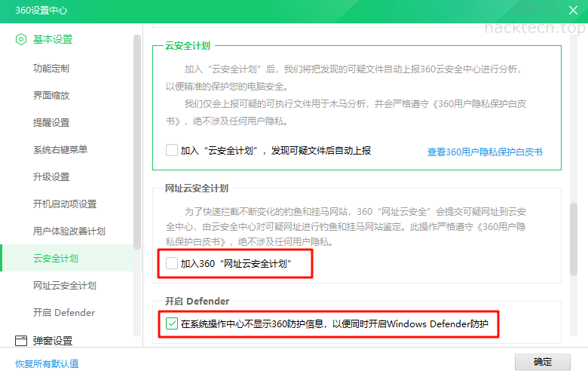Open 查看360用户隐私保护白皮书 link
The width and height of the screenshot is (588, 377).
485,152
